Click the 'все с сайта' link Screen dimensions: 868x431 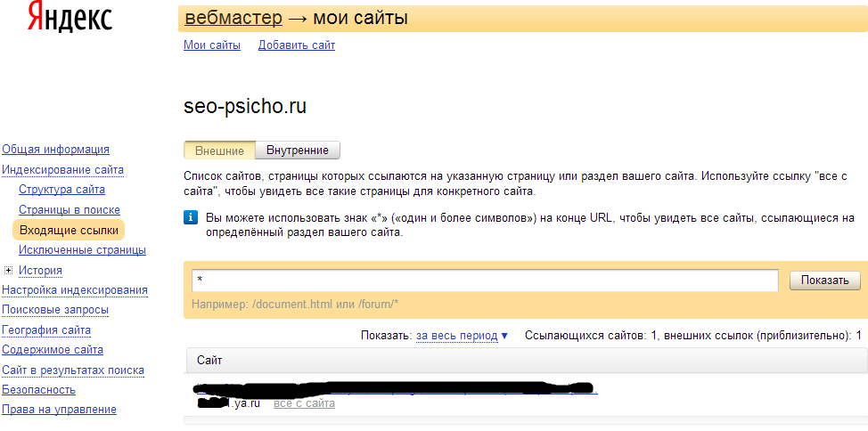coord(304,403)
